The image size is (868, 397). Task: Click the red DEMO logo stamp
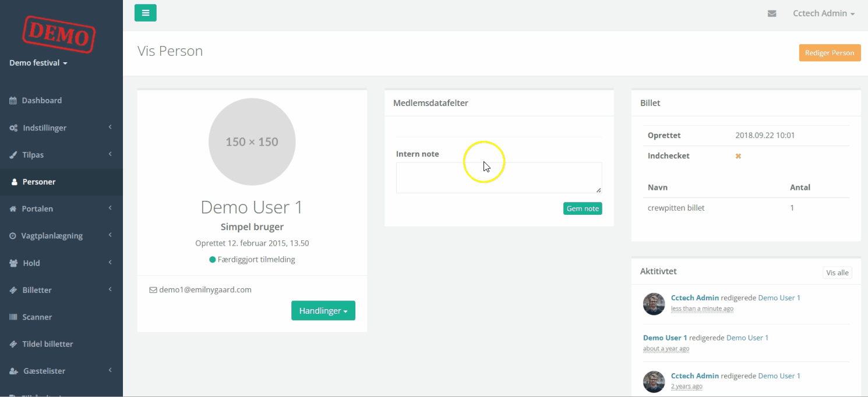click(x=58, y=35)
